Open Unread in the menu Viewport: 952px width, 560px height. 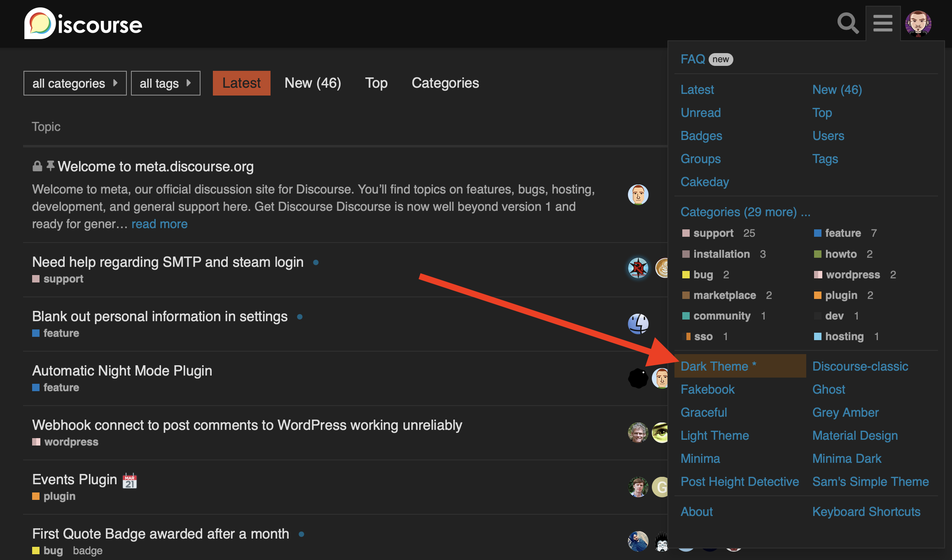coord(701,113)
